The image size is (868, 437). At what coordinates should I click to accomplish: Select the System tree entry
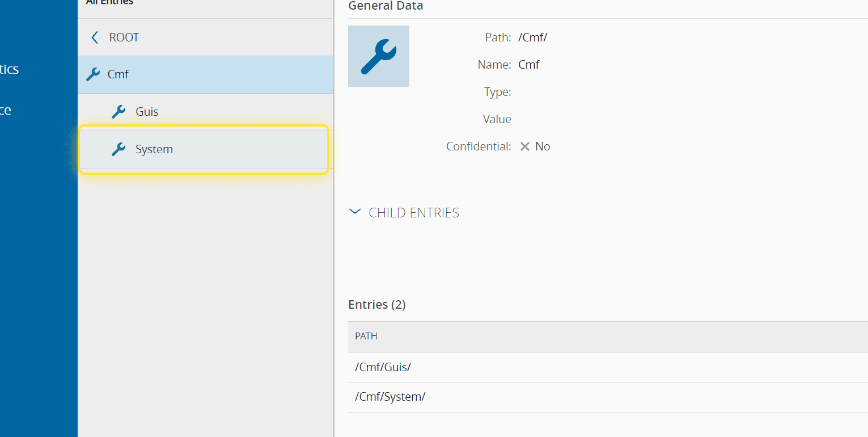pos(154,149)
